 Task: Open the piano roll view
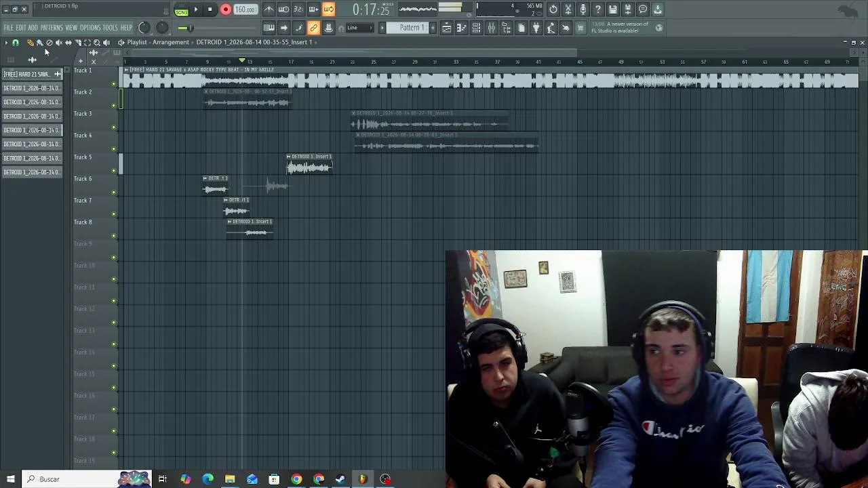pos(461,28)
